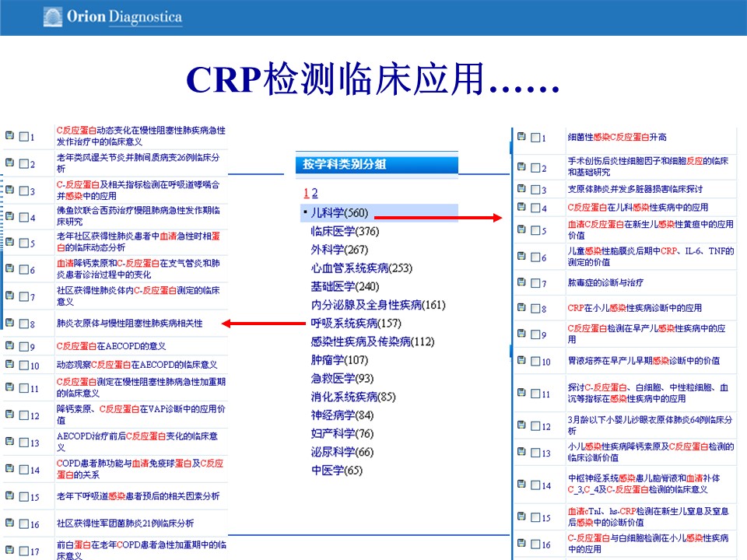747x560 pixels.
Task: Open article 肺炎衣原体与慢性阻塞性肺疾病相关性
Action: [x=129, y=323]
